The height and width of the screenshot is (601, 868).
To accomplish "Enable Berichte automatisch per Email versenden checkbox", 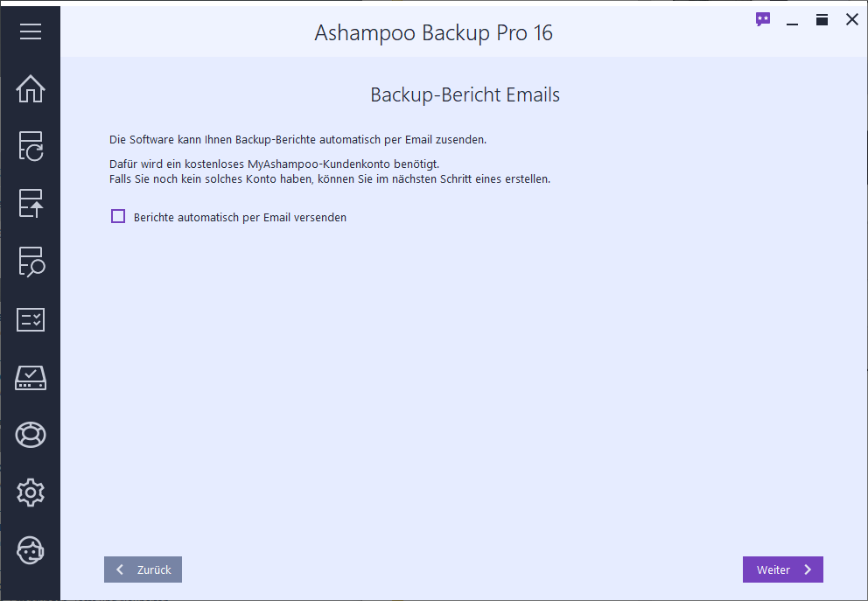I will 118,216.
